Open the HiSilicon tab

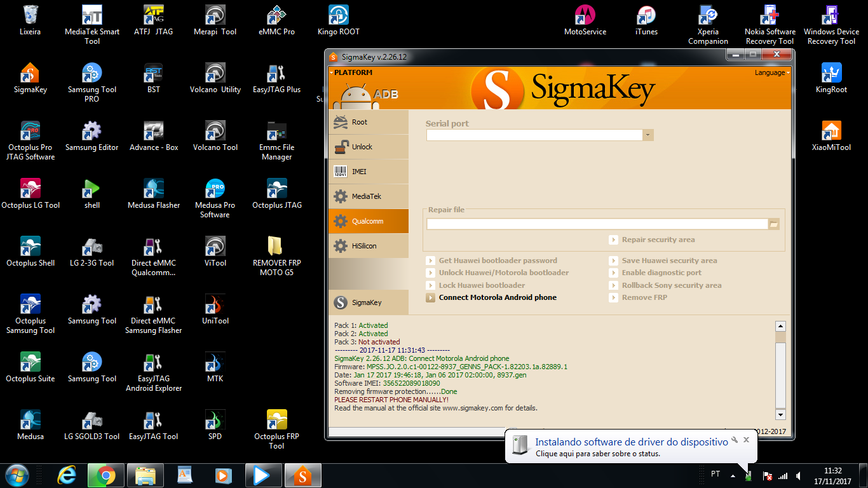(369, 246)
